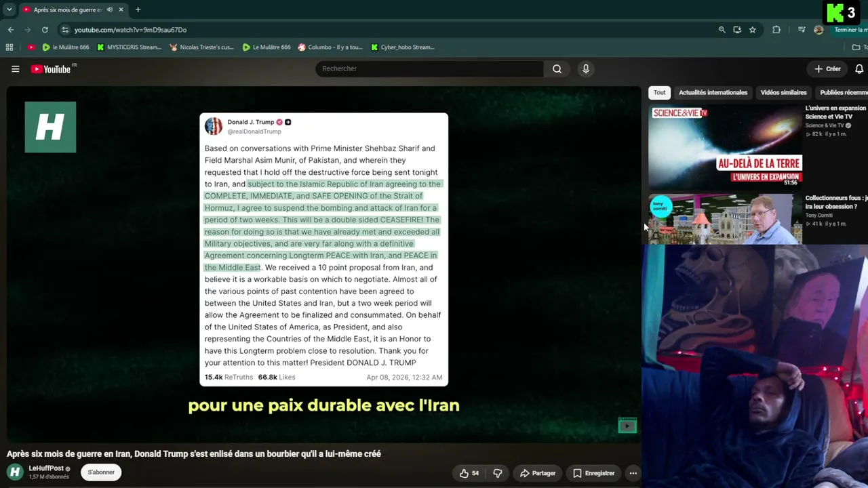Open a new browser tab

point(138,9)
